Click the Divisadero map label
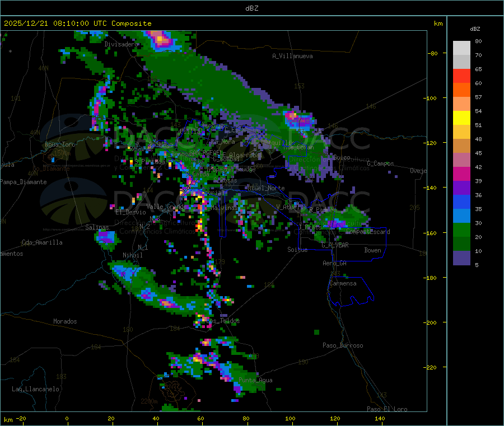This screenshot has height=426, width=504. [x=121, y=44]
